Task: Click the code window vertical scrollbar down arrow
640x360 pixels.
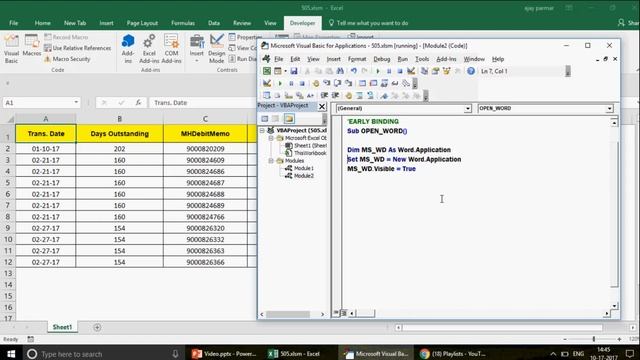Action: coord(614,306)
